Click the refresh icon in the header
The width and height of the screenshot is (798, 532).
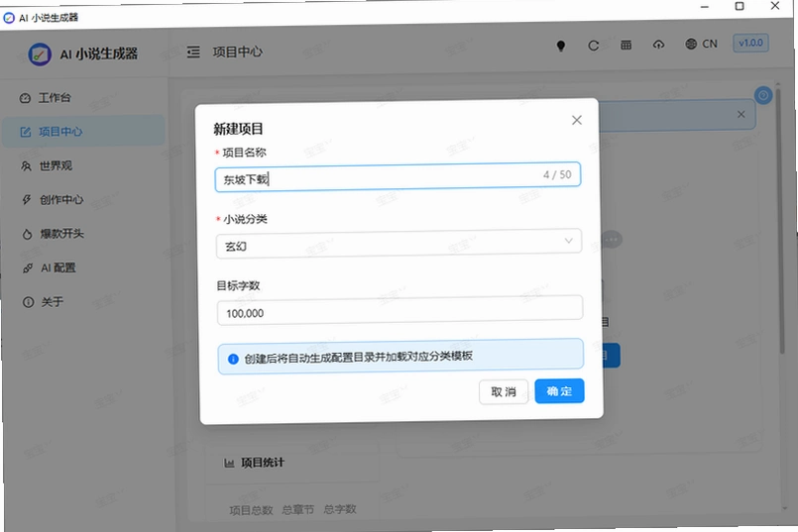point(594,46)
